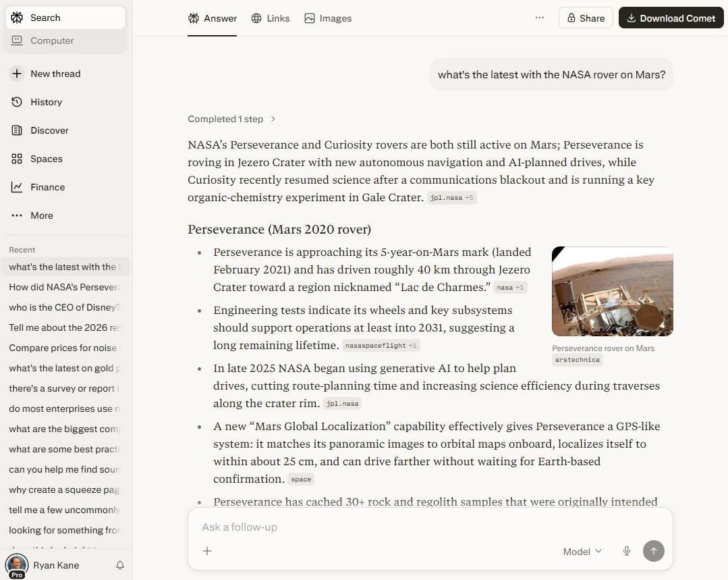Switch to the Images tab

click(x=328, y=18)
